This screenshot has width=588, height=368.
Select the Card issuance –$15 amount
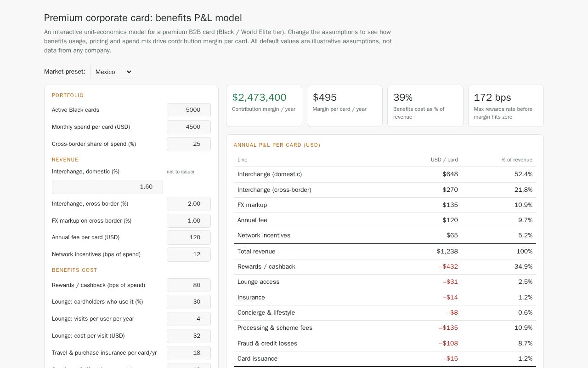[x=450, y=359]
